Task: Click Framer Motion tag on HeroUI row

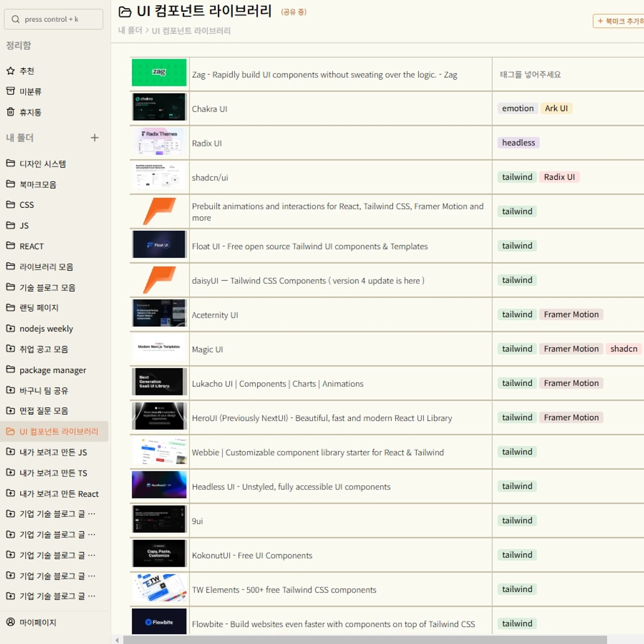Action: [x=571, y=418]
